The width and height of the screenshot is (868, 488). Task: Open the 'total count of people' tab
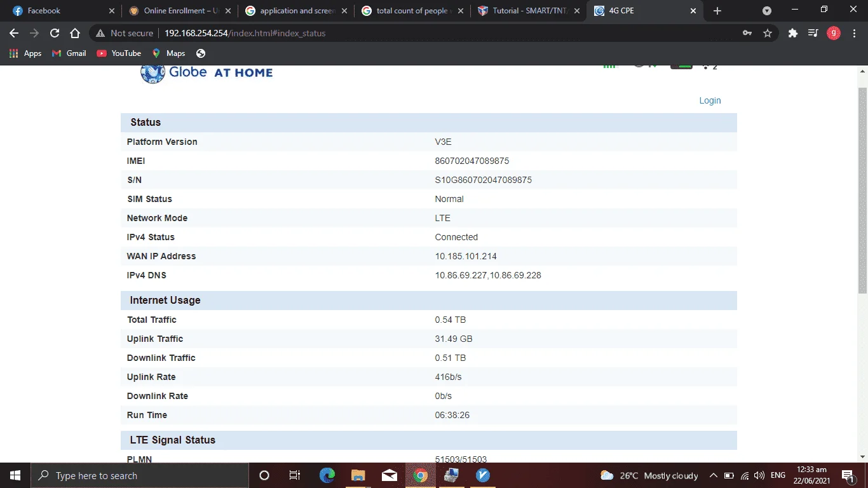point(412,11)
